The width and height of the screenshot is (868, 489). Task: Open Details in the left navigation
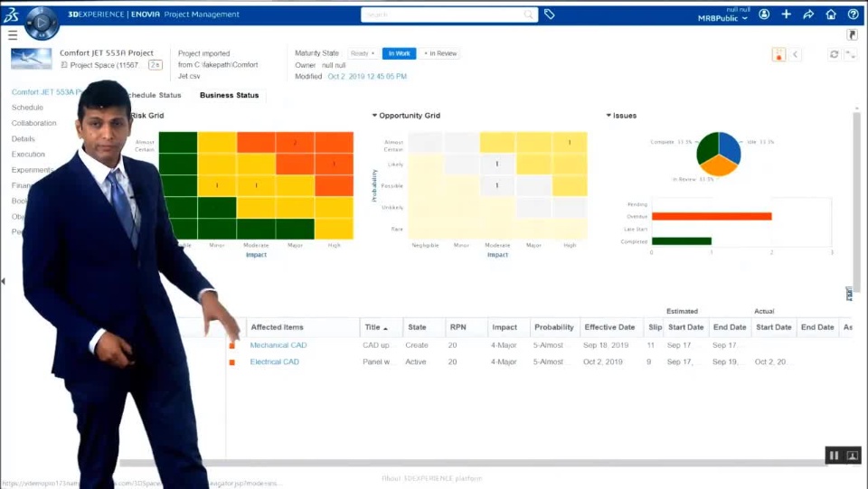[24, 139]
